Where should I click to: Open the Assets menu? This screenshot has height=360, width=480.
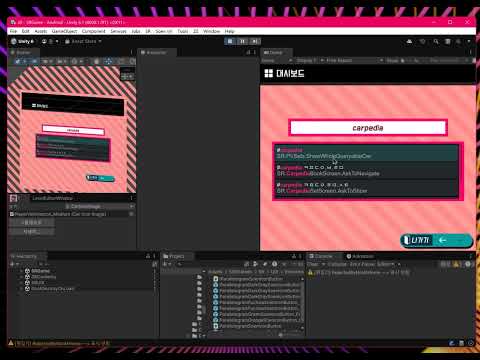pyautogui.click(x=41, y=31)
